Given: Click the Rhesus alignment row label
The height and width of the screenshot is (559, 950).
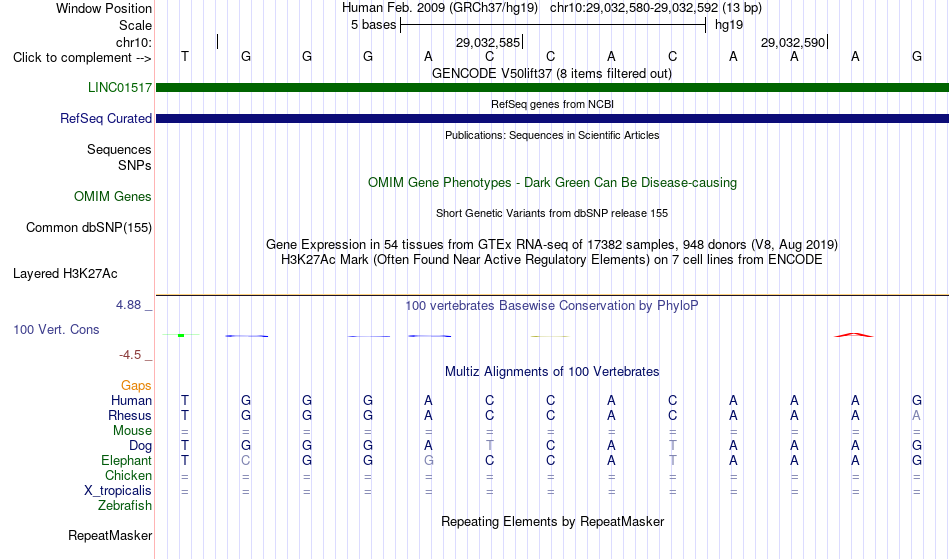Looking at the screenshot, I should (x=130, y=415).
